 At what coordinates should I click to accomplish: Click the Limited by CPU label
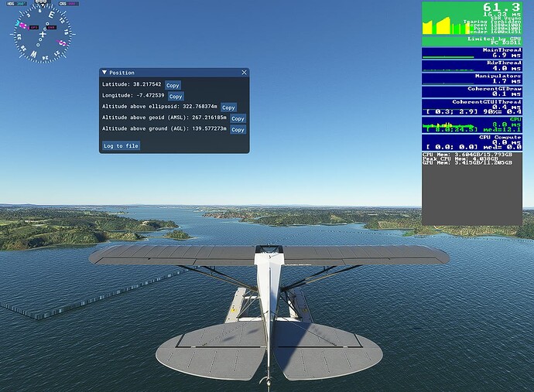click(494, 39)
